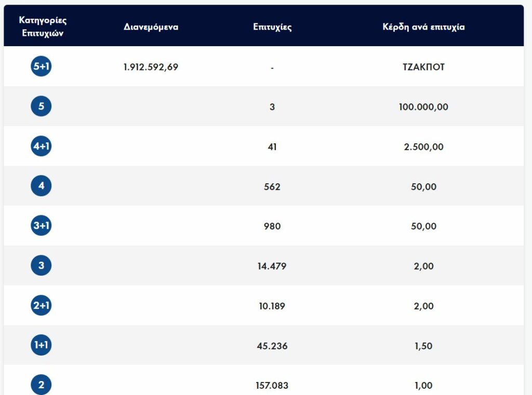Click the 5+1 category badge
Screen dimensions: 532x395
click(41, 66)
